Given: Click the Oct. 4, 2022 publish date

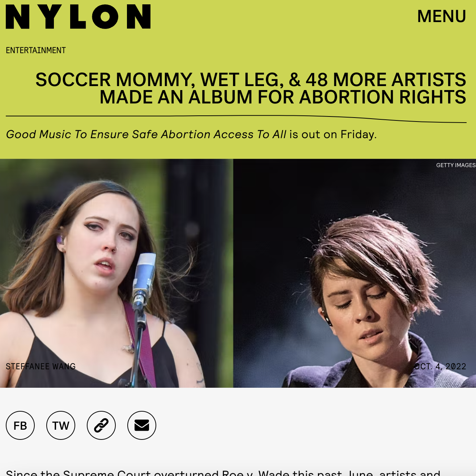Looking at the screenshot, I should pos(440,366).
